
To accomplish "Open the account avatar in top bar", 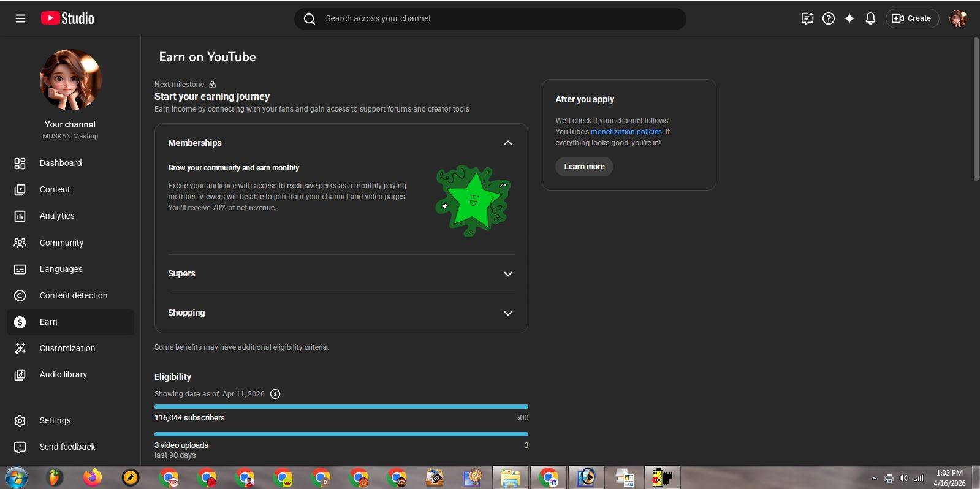I will (x=957, y=18).
